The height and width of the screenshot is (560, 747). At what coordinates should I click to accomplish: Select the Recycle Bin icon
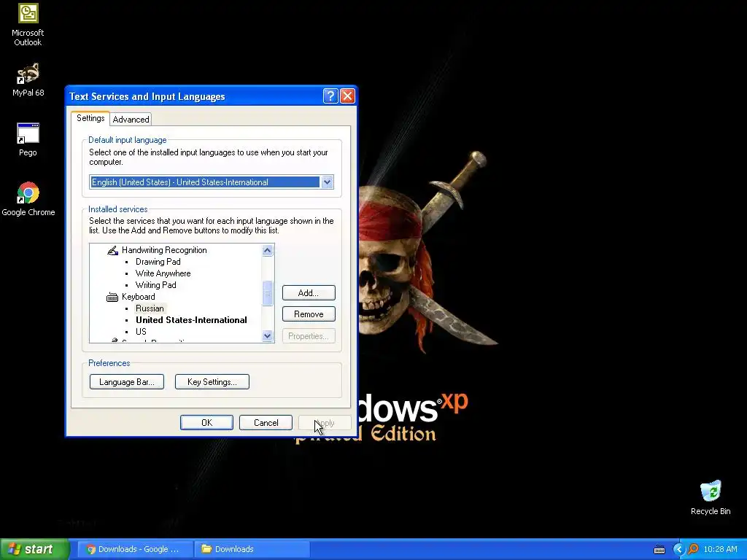[x=711, y=498]
